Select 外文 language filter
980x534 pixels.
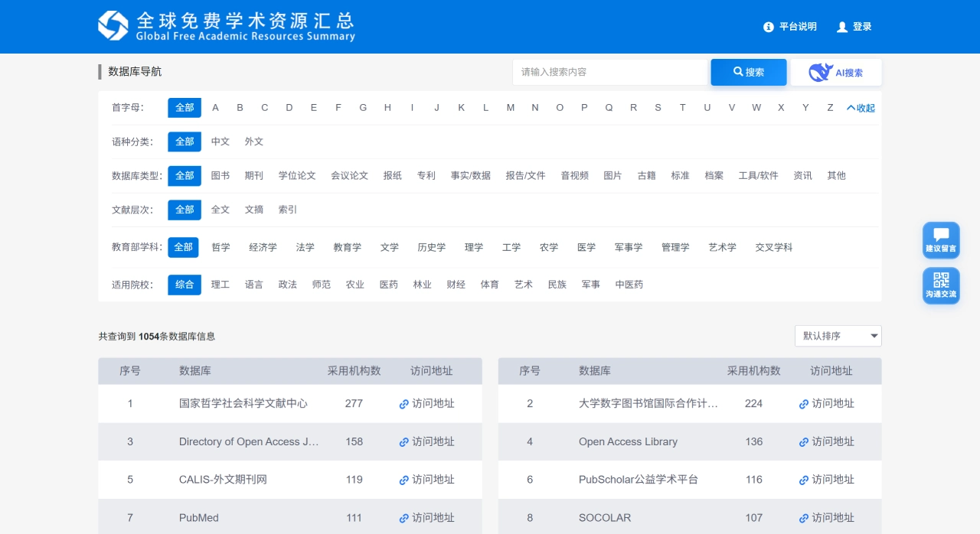[x=254, y=142]
